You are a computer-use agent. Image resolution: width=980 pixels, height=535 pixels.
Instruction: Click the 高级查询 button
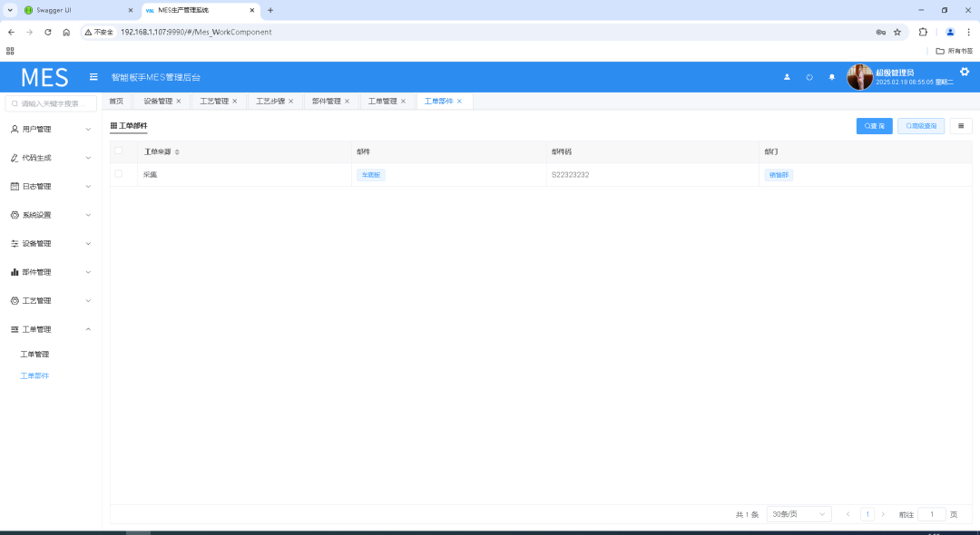pos(921,126)
